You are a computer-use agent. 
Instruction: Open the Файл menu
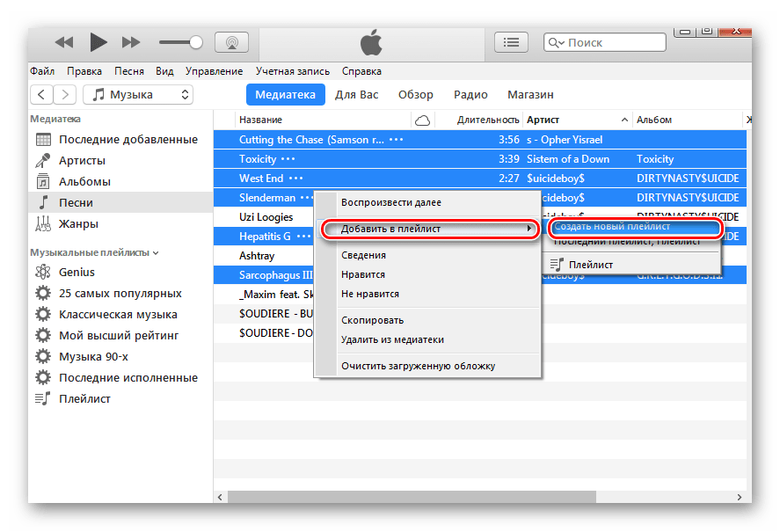click(42, 71)
